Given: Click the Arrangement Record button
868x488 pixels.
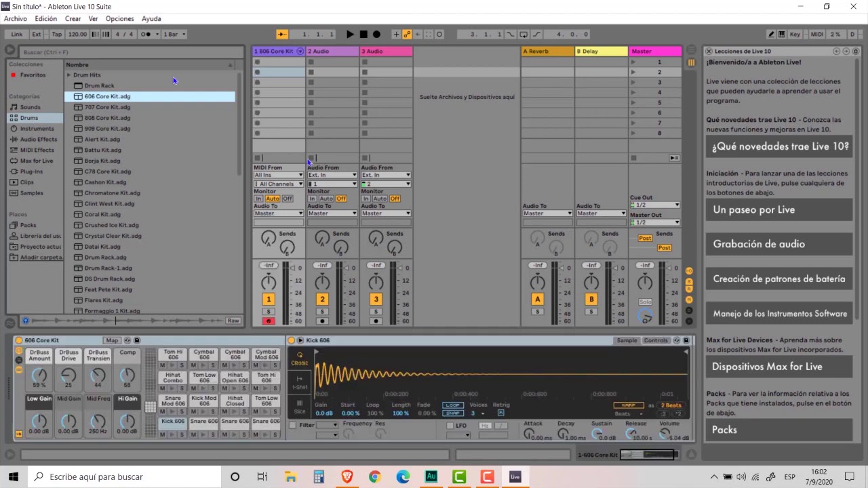Looking at the screenshot, I should coord(377,34).
